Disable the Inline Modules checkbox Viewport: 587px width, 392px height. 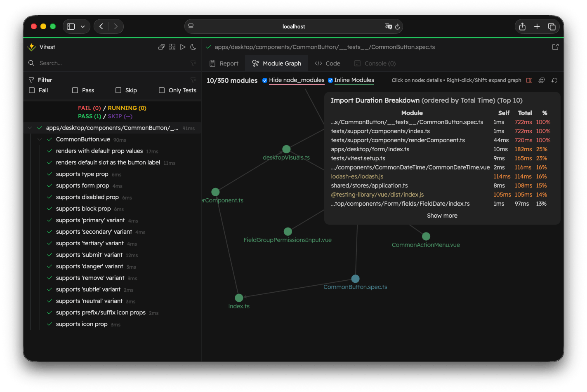tap(330, 80)
